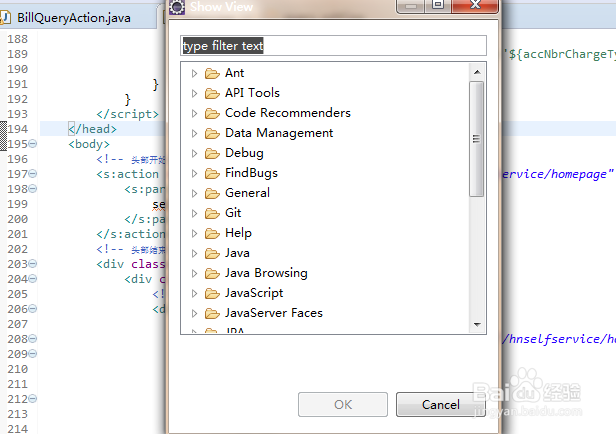
Task: Collapse the fold at line 197
Action: pyautogui.click(x=33, y=174)
